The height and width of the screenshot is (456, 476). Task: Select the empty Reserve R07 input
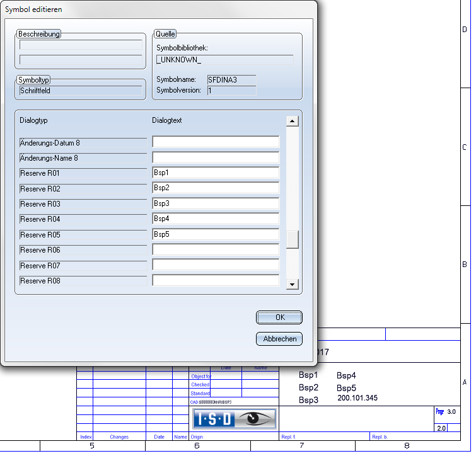point(216,265)
